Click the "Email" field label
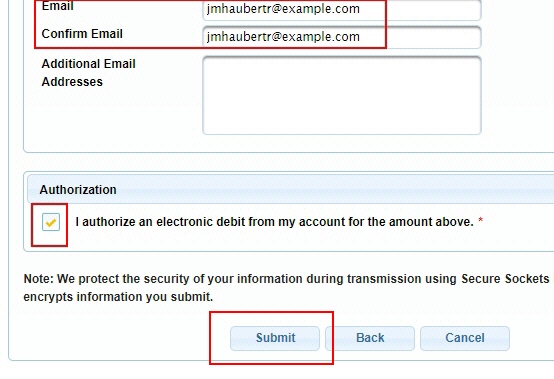The height and width of the screenshot is (379, 554). click(x=57, y=6)
